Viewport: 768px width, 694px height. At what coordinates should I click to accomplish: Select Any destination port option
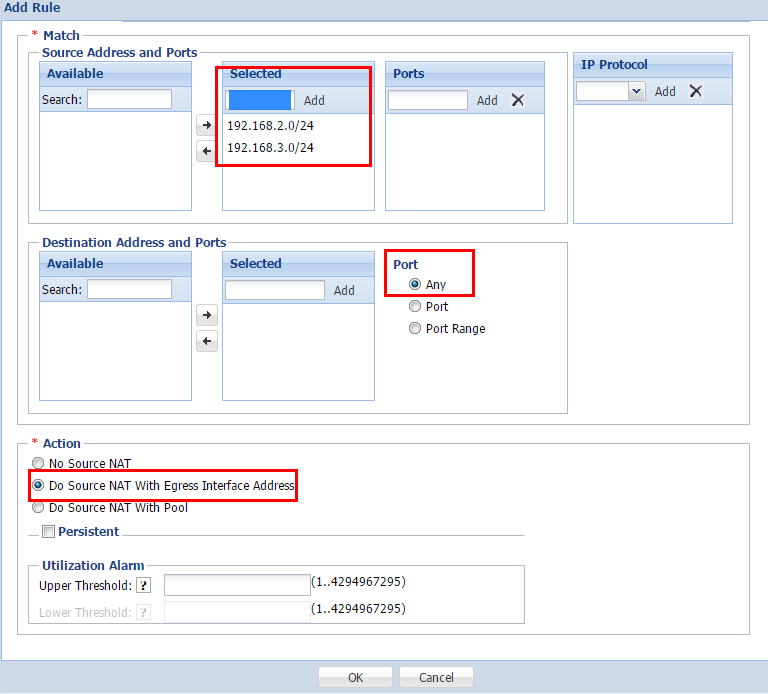[415, 284]
